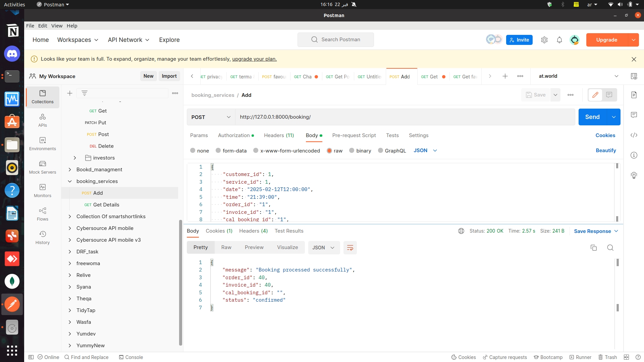Open the Documentation icon in right sidebar
This screenshot has height=362, width=644.
coord(634,95)
